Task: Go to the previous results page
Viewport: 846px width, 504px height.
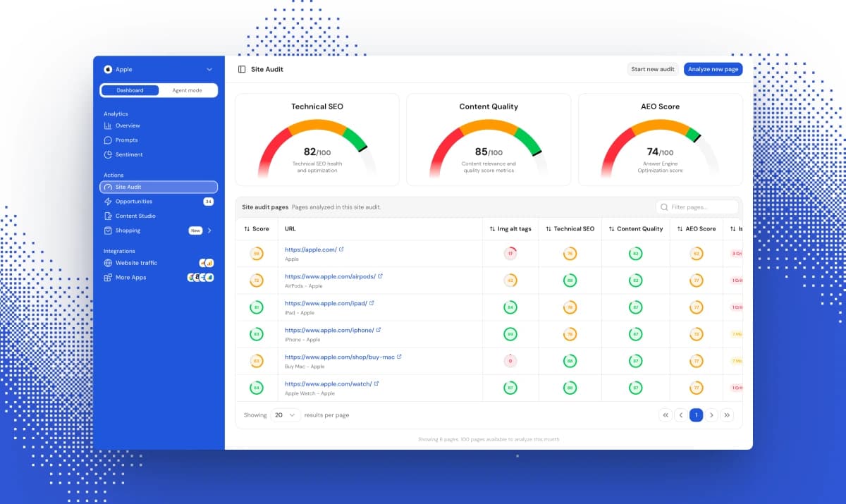Action: coord(680,415)
